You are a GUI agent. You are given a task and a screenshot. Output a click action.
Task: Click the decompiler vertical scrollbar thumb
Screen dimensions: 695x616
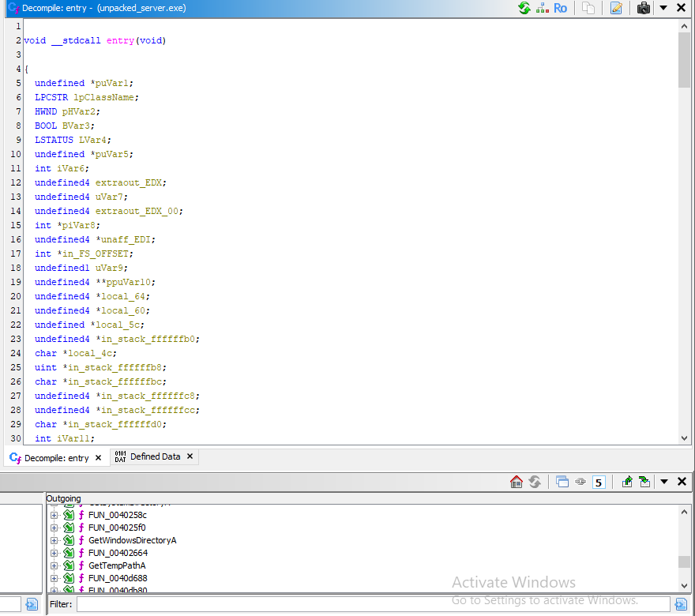pyautogui.click(x=684, y=59)
